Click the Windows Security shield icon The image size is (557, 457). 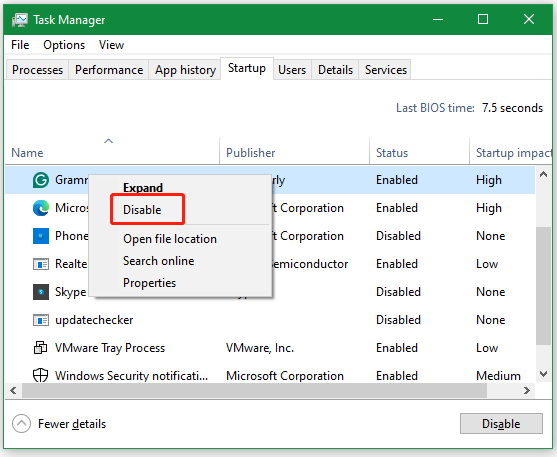tap(40, 375)
